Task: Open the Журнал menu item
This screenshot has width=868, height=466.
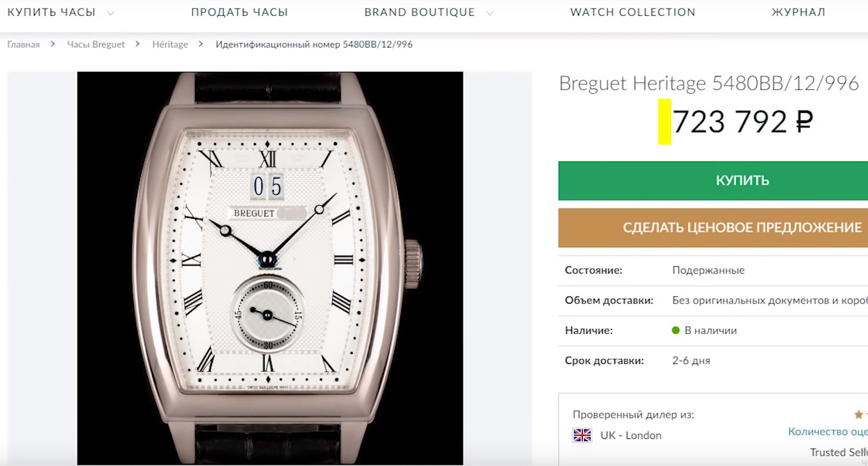Action: pyautogui.click(x=798, y=12)
